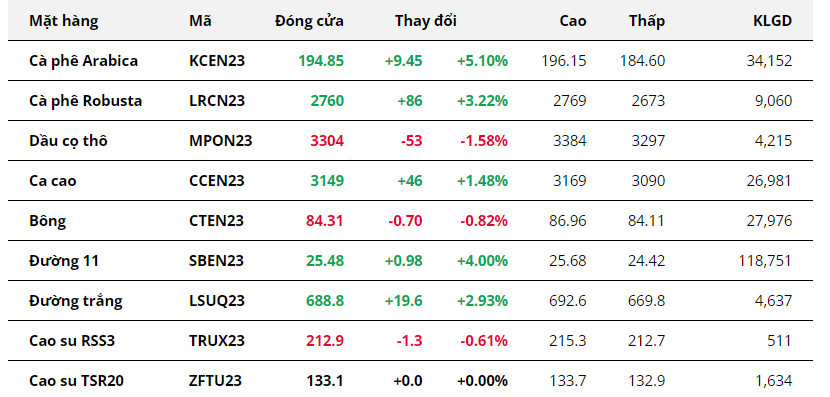
Task: Select the Thay đổi column header
Action: (x=425, y=21)
